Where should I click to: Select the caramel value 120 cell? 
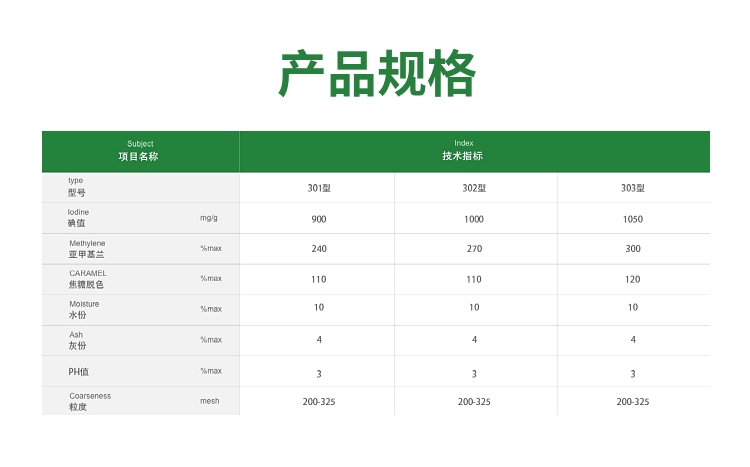tap(632, 280)
